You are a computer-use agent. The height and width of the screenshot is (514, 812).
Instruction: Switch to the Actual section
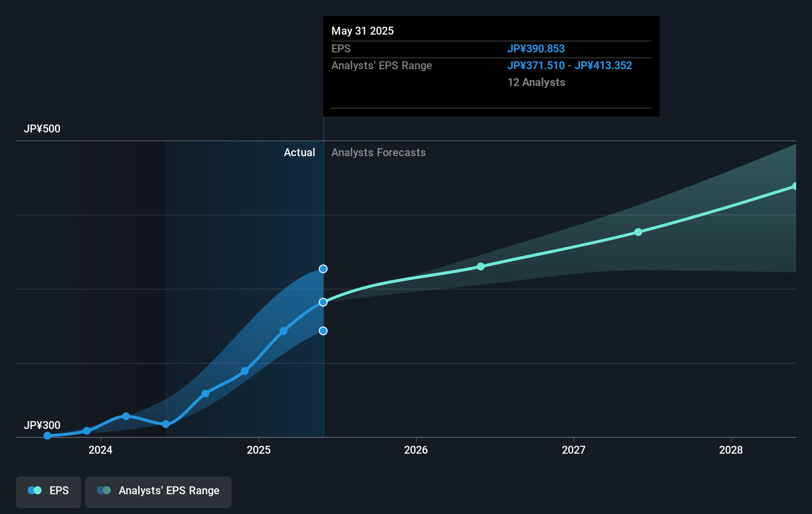coord(300,152)
